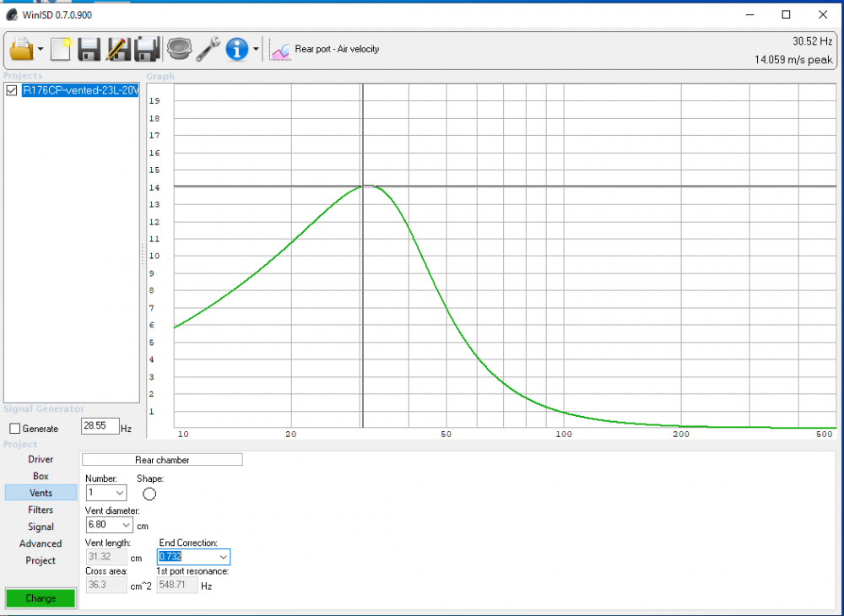Switch to the Driver tab
844x616 pixels.
coord(41,459)
